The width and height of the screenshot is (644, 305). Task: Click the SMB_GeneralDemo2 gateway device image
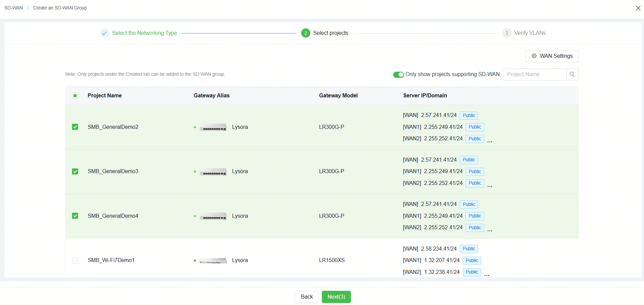click(213, 127)
